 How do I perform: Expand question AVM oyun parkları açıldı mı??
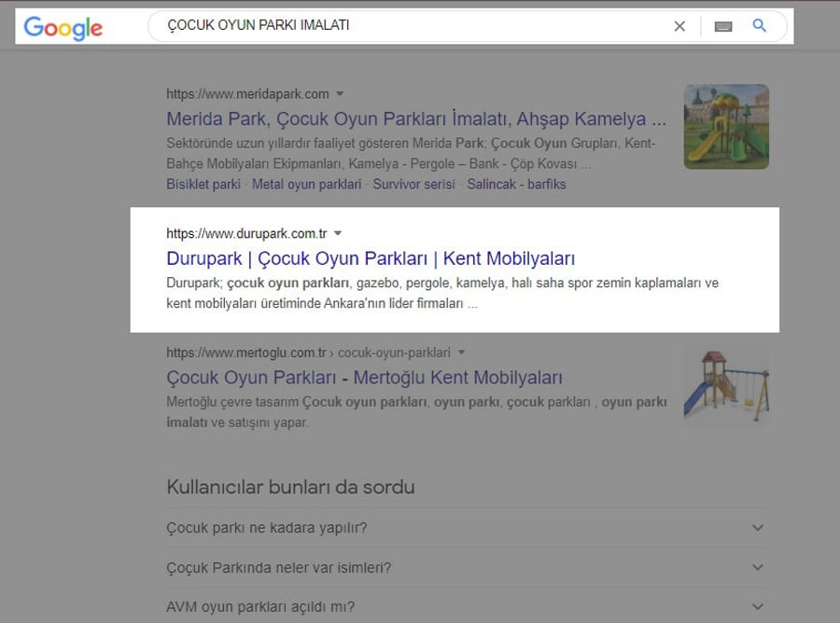click(467, 607)
